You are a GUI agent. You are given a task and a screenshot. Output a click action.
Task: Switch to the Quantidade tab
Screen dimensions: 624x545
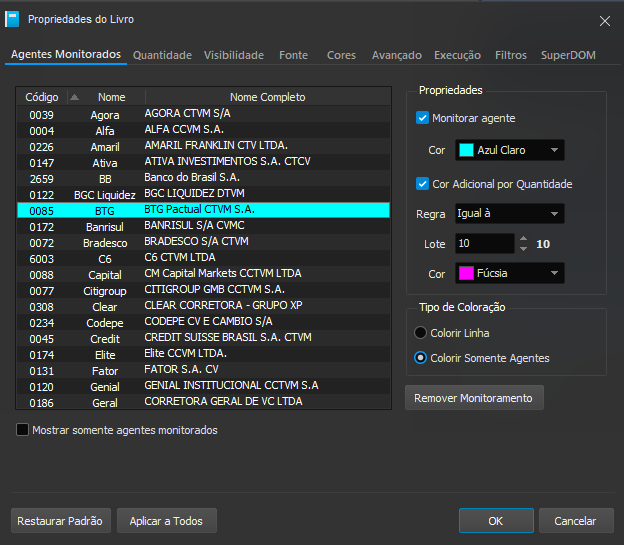(162, 55)
